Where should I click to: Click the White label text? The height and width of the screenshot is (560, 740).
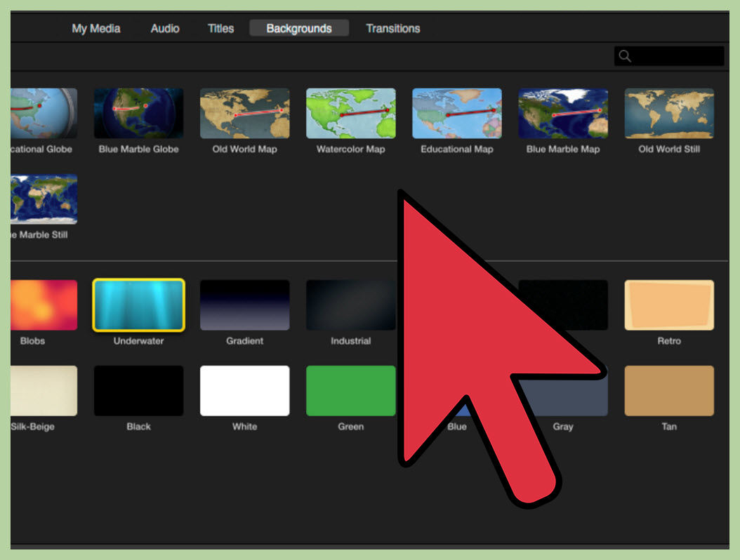click(244, 427)
